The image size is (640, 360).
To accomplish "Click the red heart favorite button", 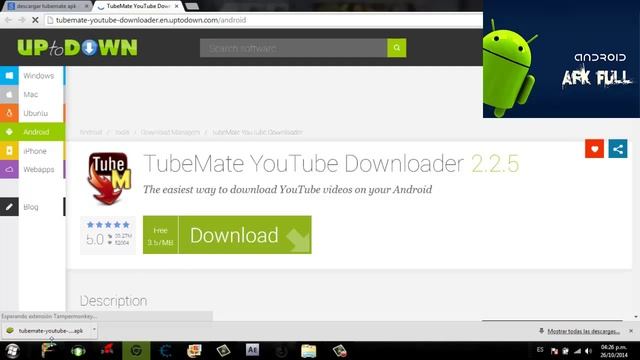I will tap(594, 149).
